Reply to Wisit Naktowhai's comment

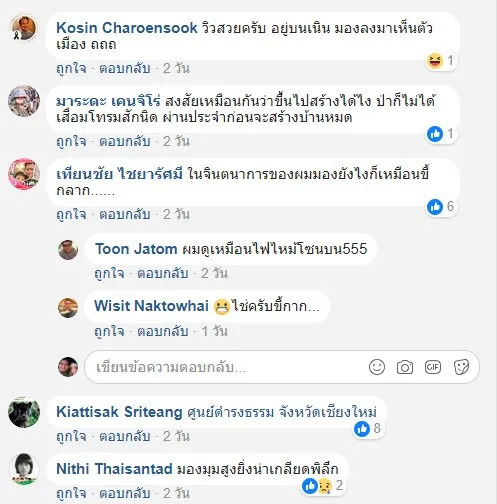click(163, 331)
